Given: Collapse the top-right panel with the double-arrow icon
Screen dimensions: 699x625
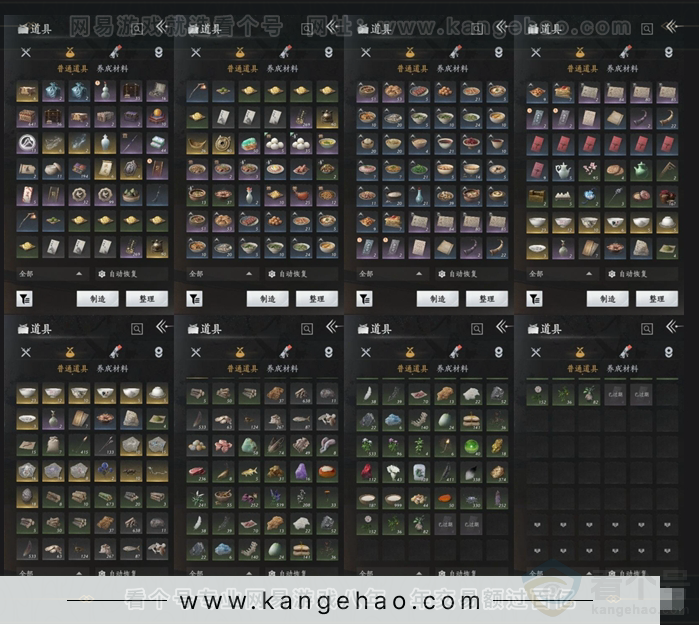Looking at the screenshot, I should click(674, 27).
